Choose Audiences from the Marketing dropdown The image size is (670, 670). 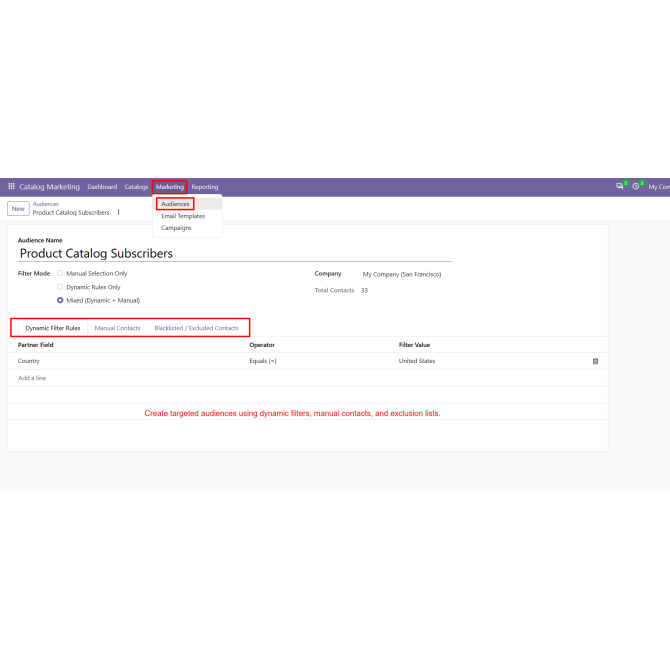(175, 204)
